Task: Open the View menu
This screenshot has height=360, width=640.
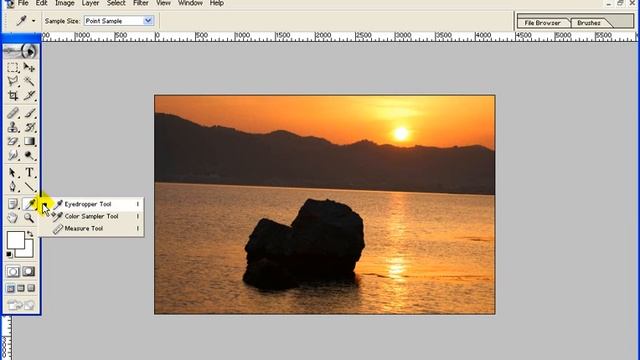Action: click(x=163, y=3)
